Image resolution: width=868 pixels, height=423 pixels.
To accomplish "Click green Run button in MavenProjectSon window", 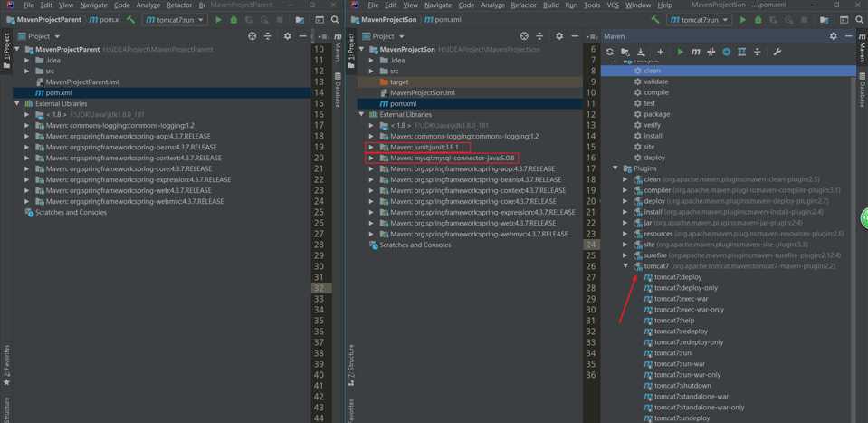I will (x=742, y=20).
